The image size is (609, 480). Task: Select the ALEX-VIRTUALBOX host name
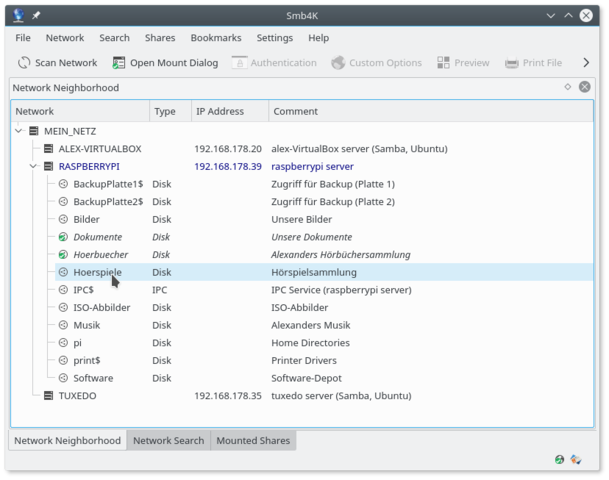(x=100, y=149)
